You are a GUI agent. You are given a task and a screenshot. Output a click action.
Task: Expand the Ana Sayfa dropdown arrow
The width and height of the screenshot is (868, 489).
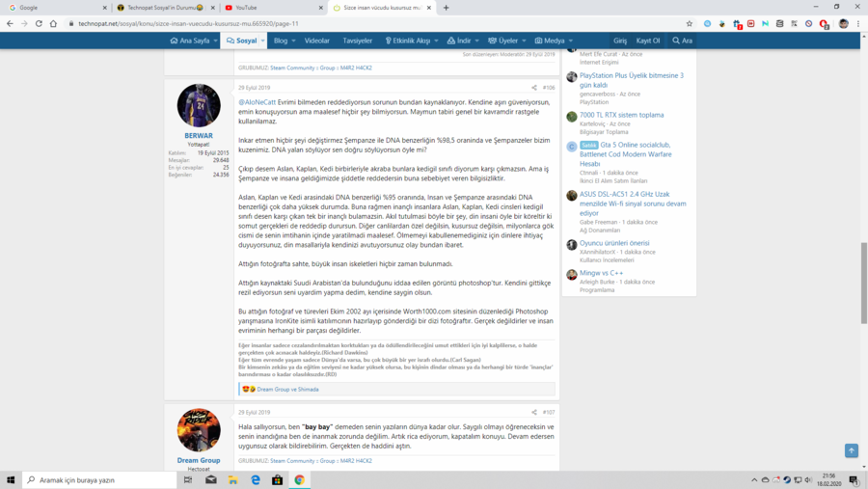point(215,41)
